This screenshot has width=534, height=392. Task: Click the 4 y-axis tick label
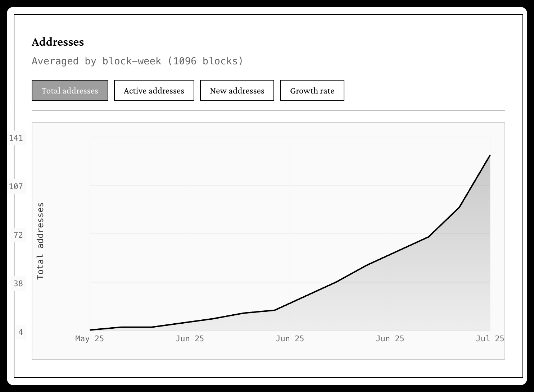click(x=21, y=332)
